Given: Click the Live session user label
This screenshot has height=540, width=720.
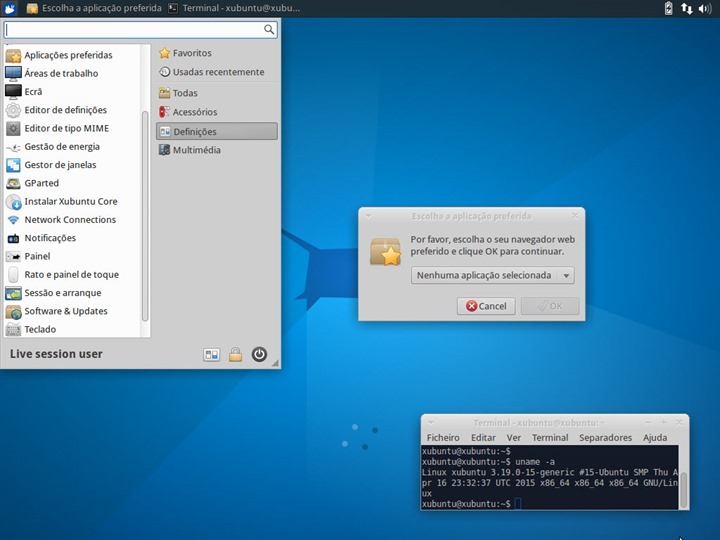Looking at the screenshot, I should [x=56, y=354].
